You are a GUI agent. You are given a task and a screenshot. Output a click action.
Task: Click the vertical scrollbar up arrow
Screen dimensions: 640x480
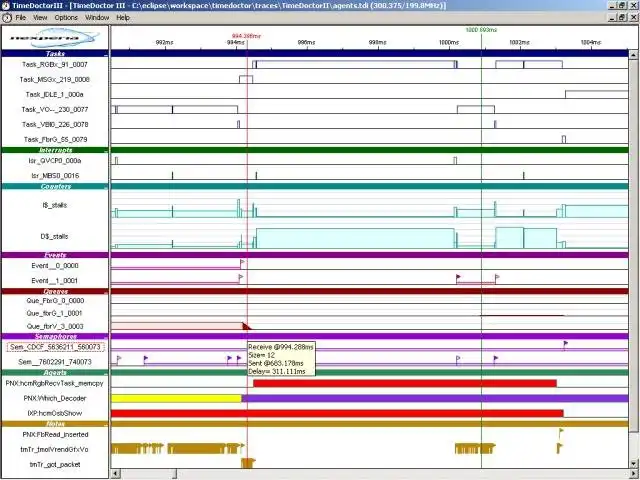633,54
